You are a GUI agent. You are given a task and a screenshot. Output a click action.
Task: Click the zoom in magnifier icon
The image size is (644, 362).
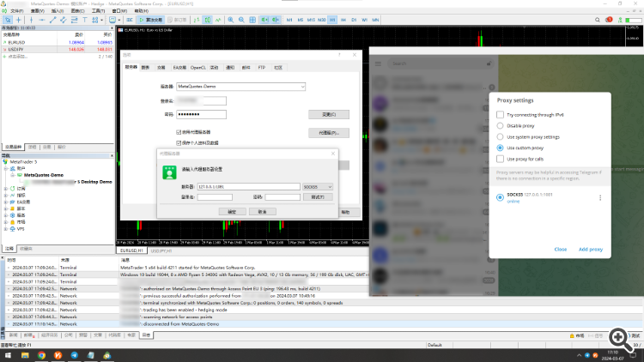[x=231, y=20]
